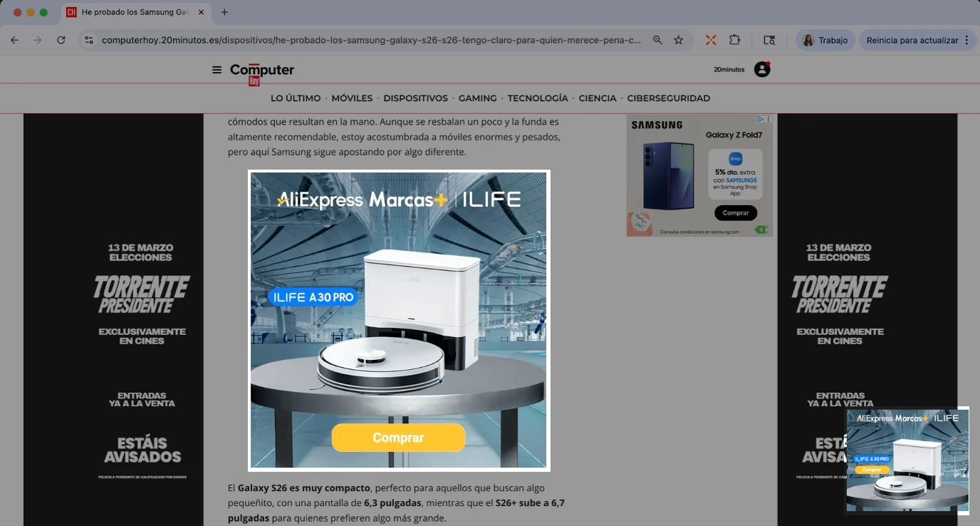980x526 pixels.
Task: Open the Computer Hoy hamburger menu
Action: (x=217, y=70)
